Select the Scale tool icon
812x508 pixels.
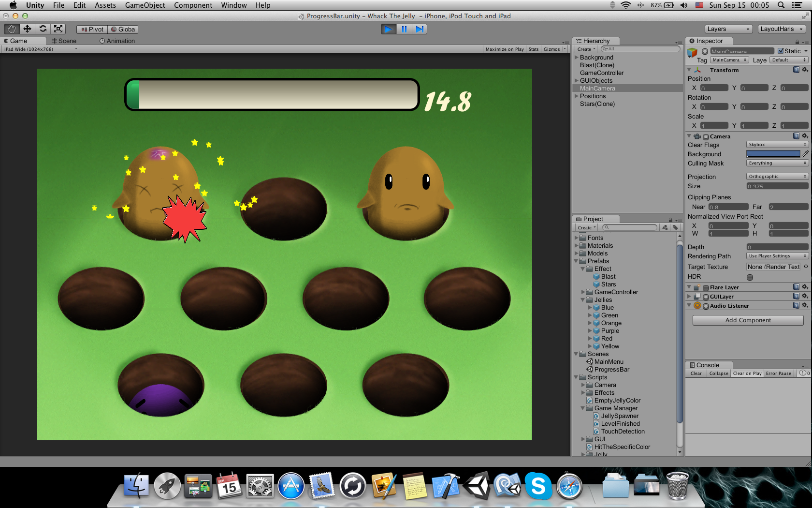pyautogui.click(x=58, y=29)
